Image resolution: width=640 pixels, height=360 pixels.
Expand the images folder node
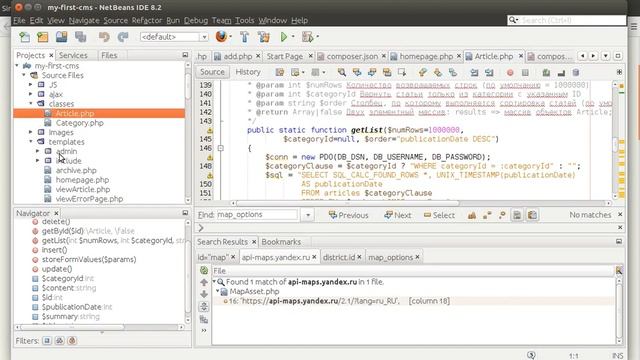click(x=31, y=132)
